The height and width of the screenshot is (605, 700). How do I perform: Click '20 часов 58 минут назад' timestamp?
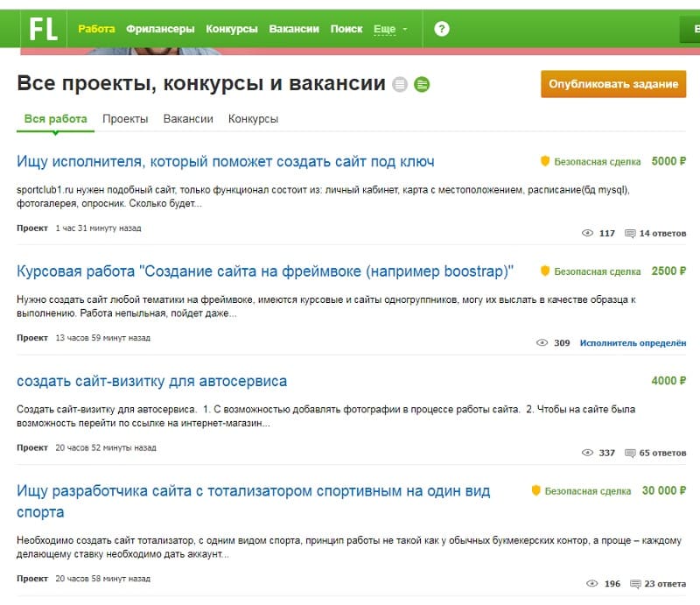tap(102, 579)
